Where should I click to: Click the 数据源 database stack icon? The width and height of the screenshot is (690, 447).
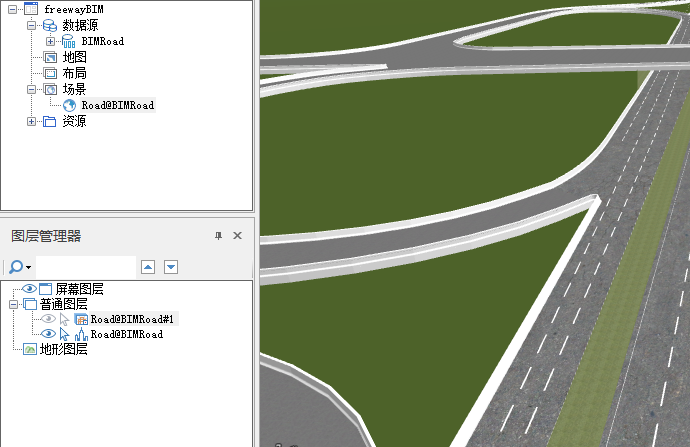(x=50, y=25)
